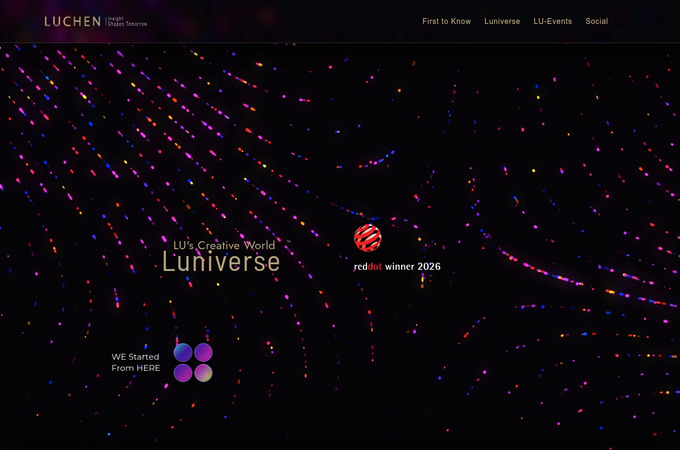
Task: Open the Social navigation link
Action: [x=596, y=21]
